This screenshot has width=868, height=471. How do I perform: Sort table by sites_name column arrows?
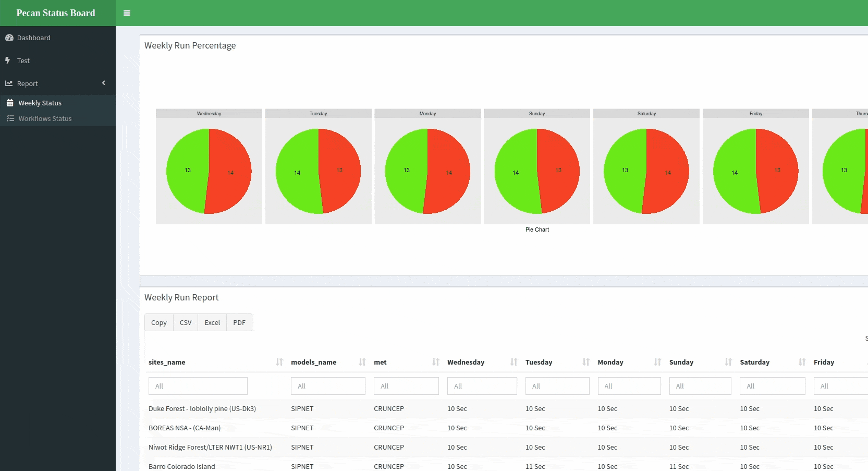pyautogui.click(x=279, y=362)
